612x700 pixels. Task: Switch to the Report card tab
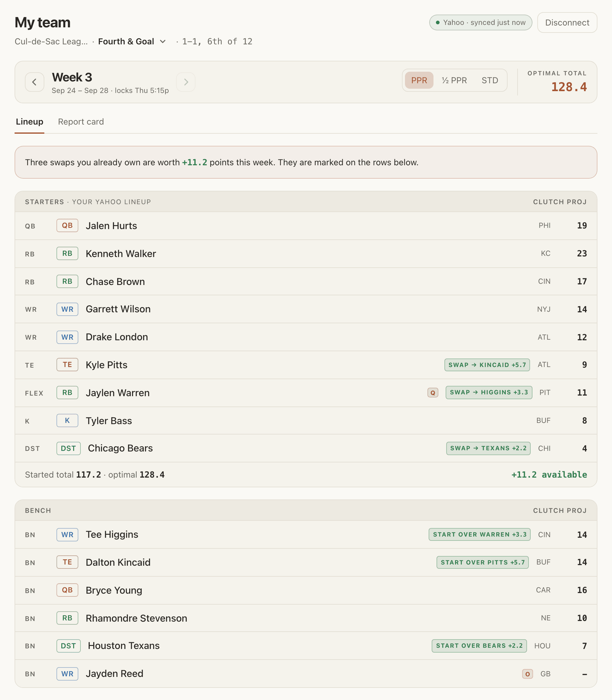click(x=81, y=122)
